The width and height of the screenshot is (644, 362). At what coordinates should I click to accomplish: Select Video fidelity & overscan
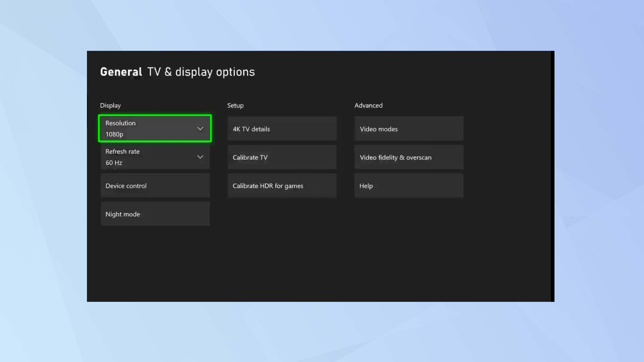tap(408, 157)
